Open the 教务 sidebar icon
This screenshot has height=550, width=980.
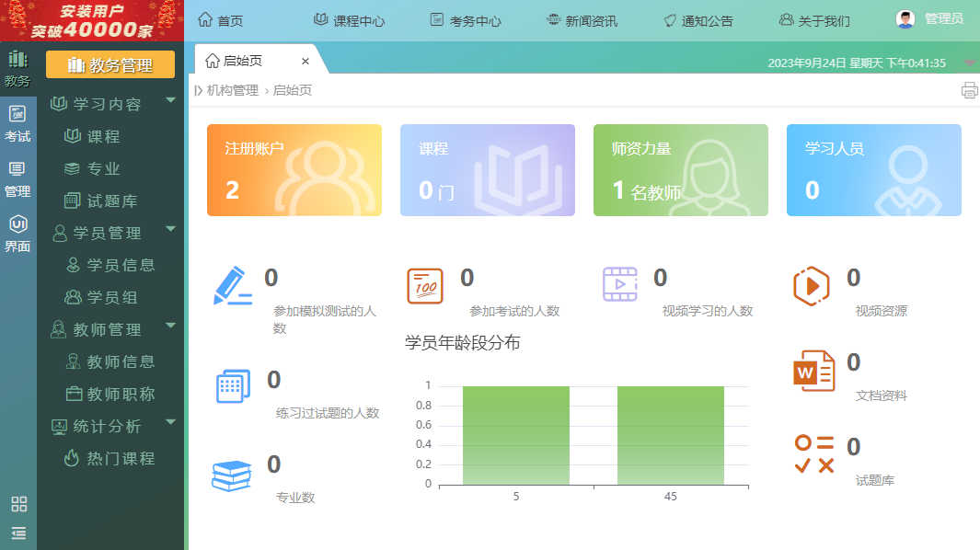[x=17, y=68]
